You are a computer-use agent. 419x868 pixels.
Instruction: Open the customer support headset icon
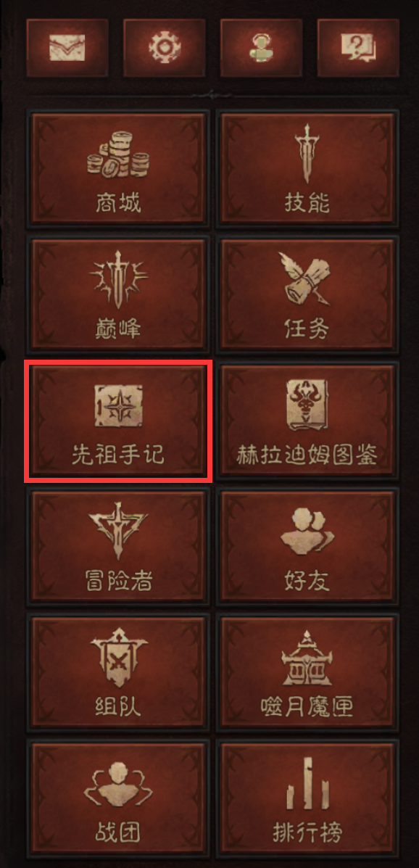[261, 48]
